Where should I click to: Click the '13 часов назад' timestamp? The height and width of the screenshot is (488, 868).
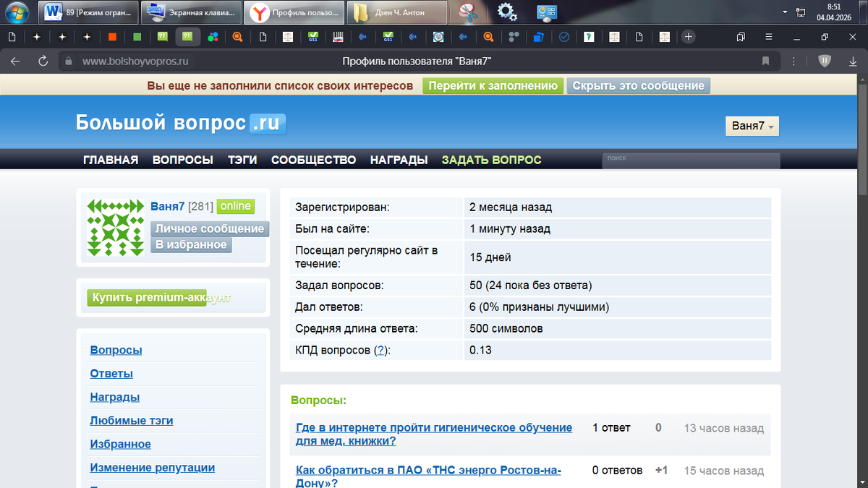click(x=723, y=428)
